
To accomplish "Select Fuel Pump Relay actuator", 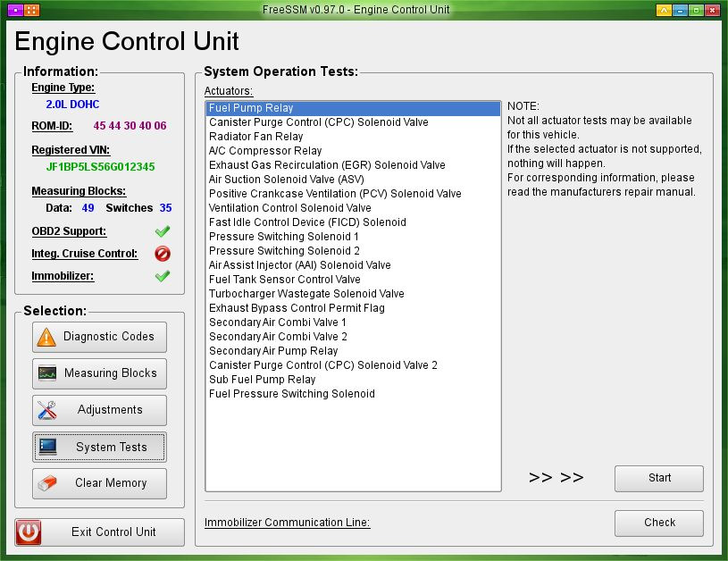I will 353,108.
